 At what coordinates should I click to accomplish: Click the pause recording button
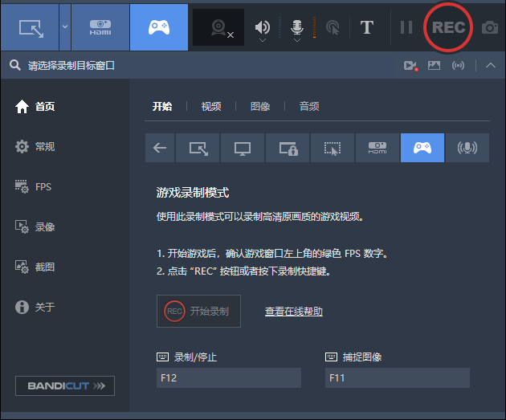[406, 27]
